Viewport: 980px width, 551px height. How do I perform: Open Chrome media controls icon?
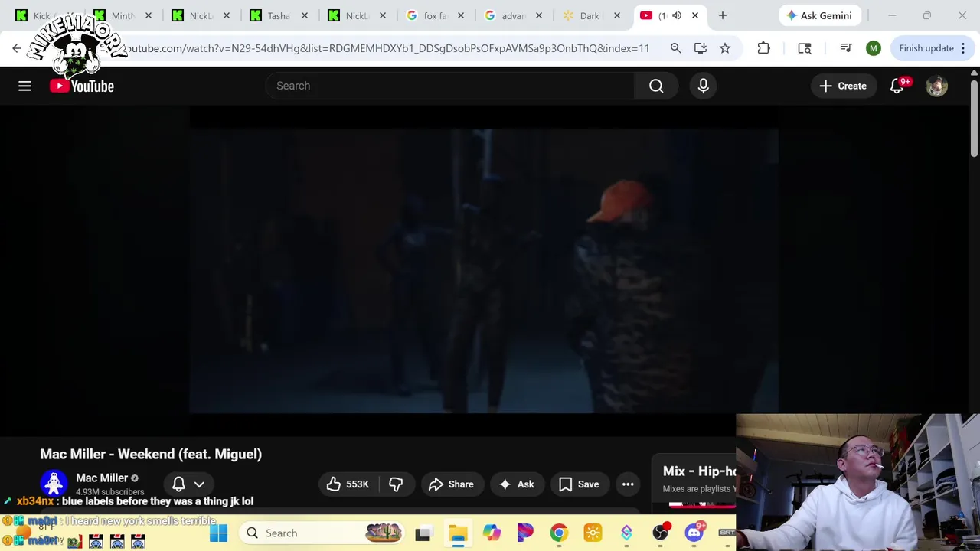845,48
